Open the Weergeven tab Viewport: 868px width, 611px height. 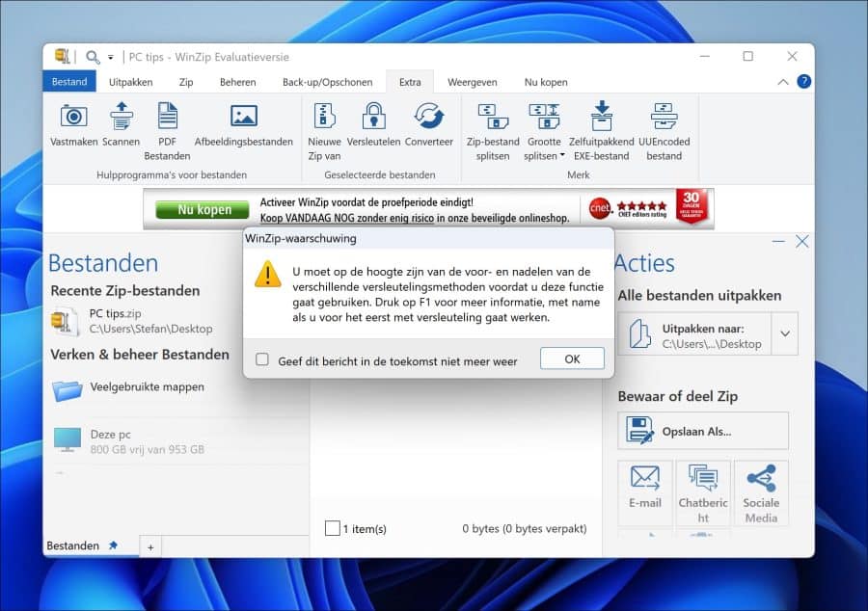[x=473, y=82]
